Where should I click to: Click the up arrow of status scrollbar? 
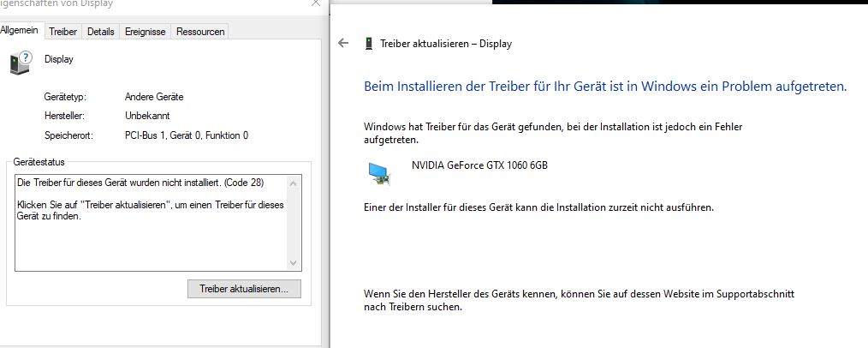[x=294, y=183]
